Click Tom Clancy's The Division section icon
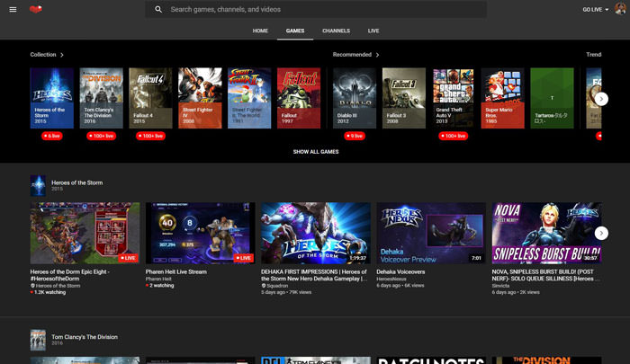The image size is (630, 364). pos(38,340)
